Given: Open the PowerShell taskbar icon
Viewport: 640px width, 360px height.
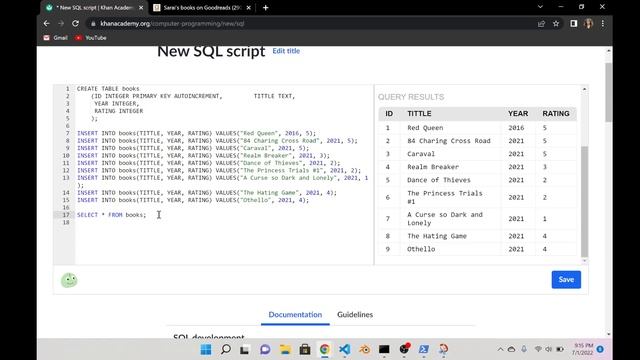Looking at the screenshot, I should click(424, 349).
